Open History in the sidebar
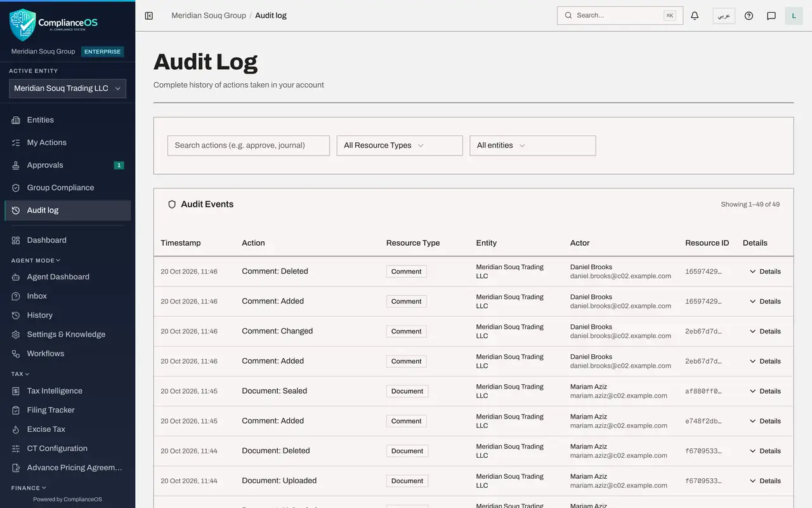812x508 pixels. click(68, 315)
